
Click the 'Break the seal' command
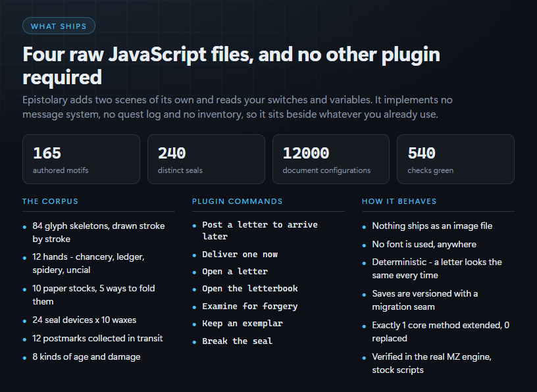click(238, 341)
